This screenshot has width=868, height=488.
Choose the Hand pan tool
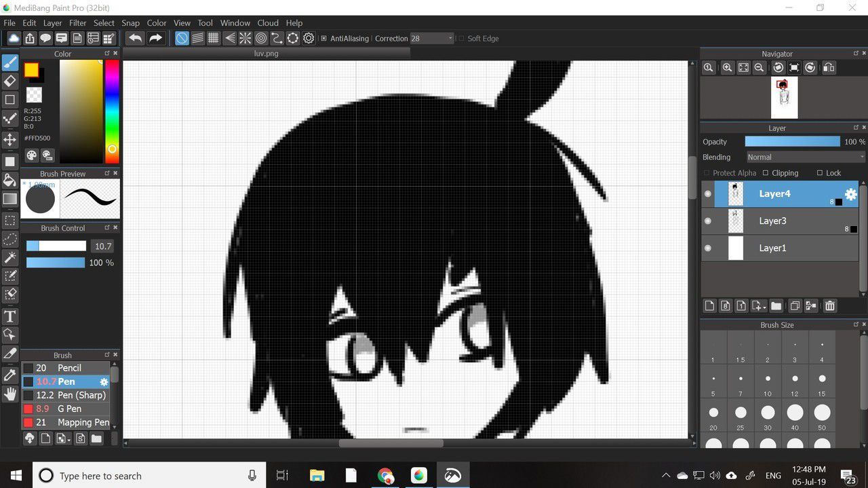click(x=10, y=394)
